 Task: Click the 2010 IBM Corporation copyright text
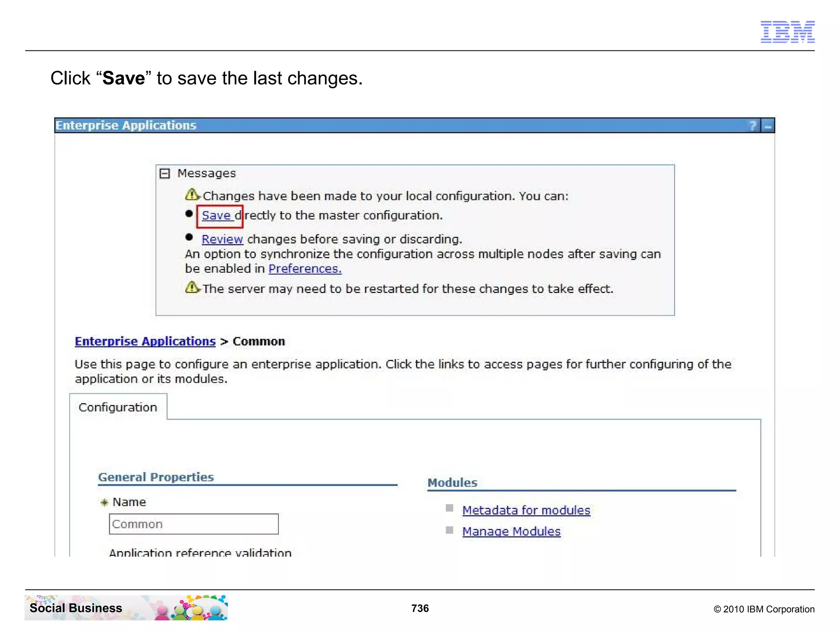[x=764, y=609]
